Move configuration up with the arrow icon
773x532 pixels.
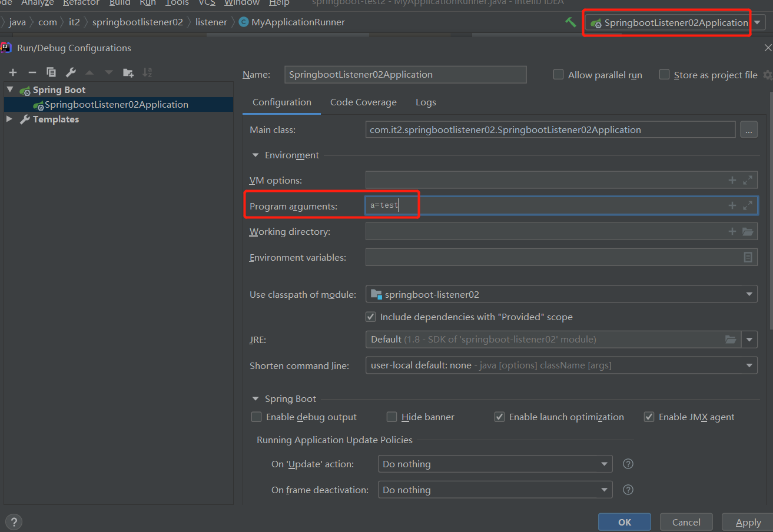click(89, 72)
